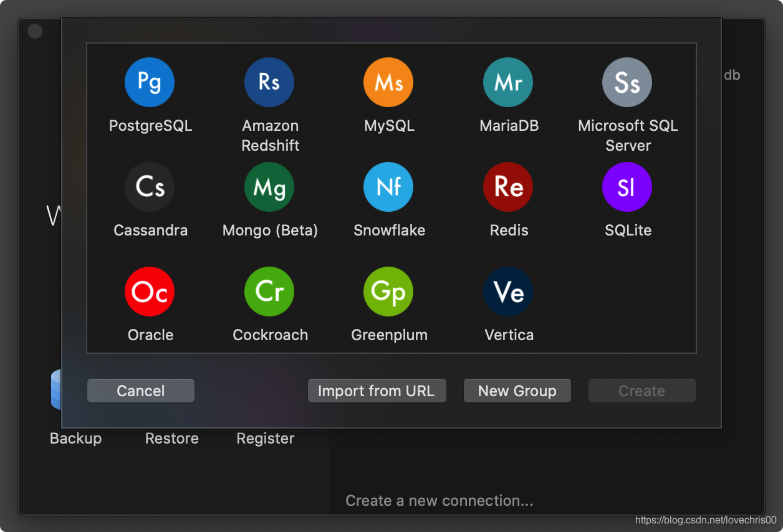Pick the SQLite Sl icon
This screenshot has height=532, width=783.
627,187
